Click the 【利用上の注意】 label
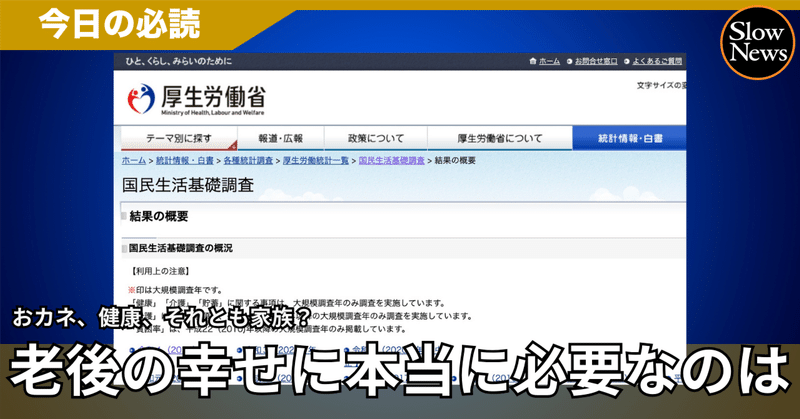The height and width of the screenshot is (419, 800). tap(161, 271)
